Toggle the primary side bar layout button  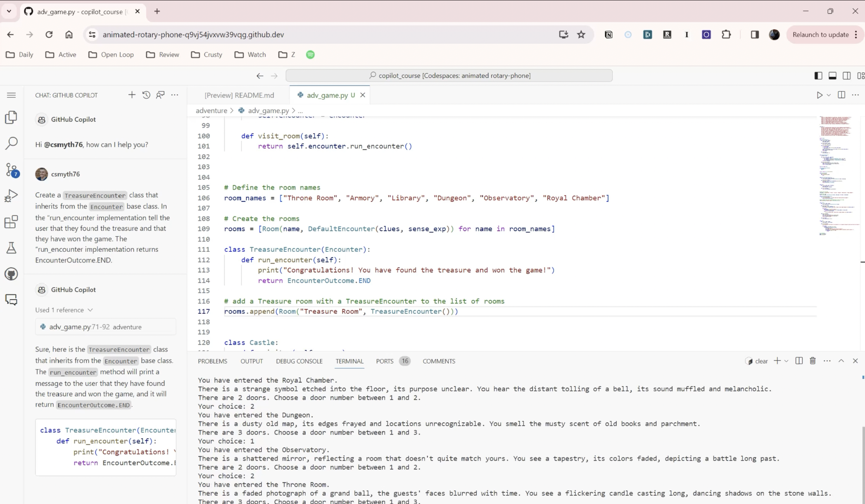(818, 76)
